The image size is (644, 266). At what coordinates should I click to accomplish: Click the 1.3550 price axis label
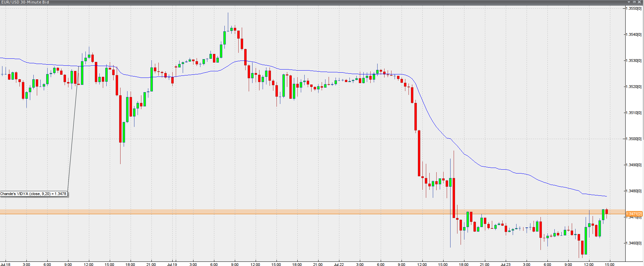pyautogui.click(x=634, y=8)
